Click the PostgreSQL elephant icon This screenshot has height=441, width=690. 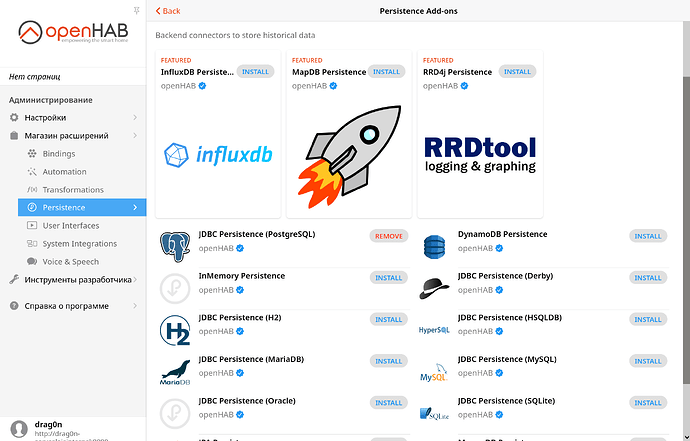click(x=175, y=247)
